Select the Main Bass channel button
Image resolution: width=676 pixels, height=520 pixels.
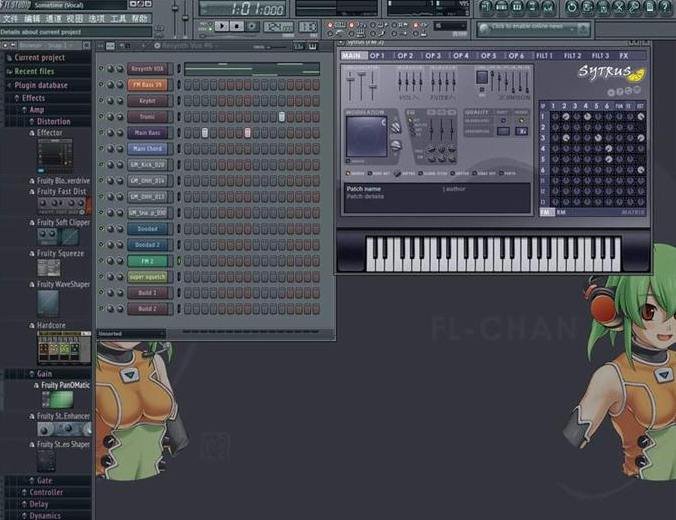[x=147, y=133]
